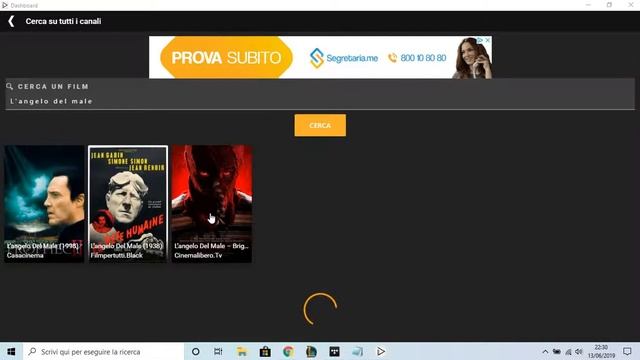Open network settings tray icon
Viewport: 640px width, 360px height.
[x=568, y=351]
